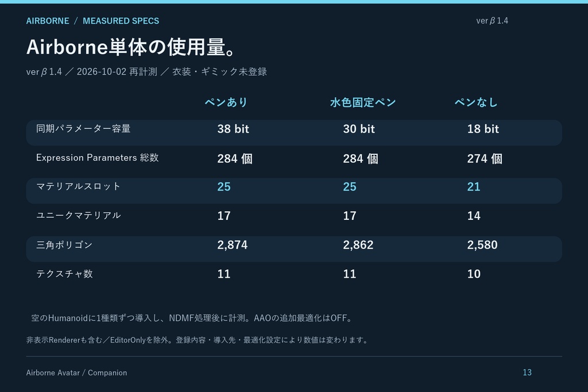Select the ユニークマテリアル row label
The width and height of the screenshot is (588, 392).
coord(78,215)
